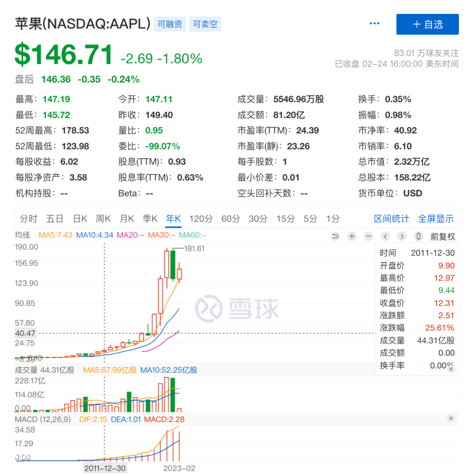Move chart to earlier period with left chevron
Viewport: 472px width, 476px height.
pos(385,236)
